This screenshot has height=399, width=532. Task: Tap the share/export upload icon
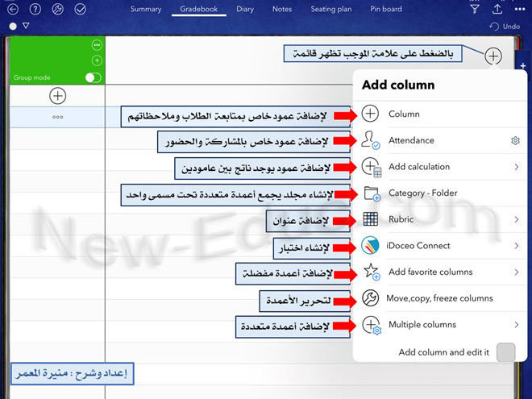[497, 9]
